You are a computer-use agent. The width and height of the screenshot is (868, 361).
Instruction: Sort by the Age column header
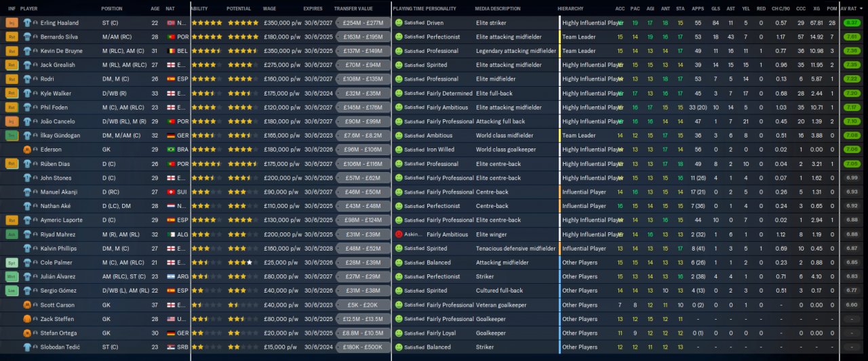tap(155, 8)
